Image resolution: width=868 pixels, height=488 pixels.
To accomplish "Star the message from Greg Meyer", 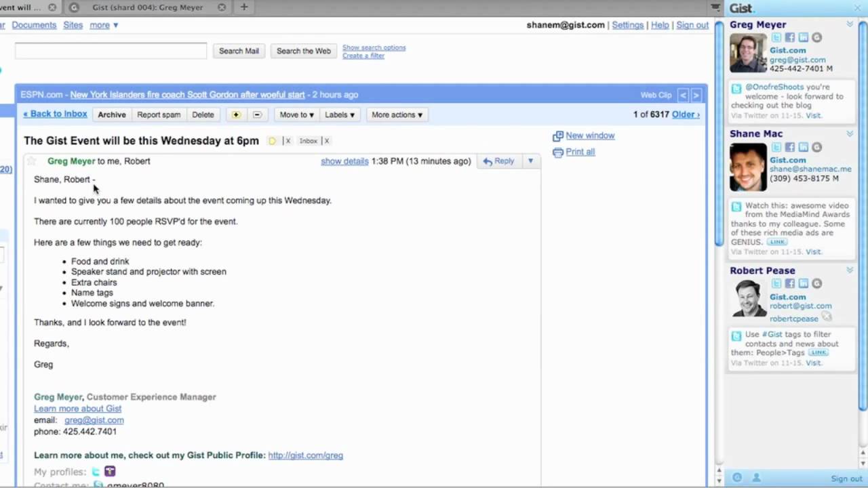I will tap(31, 161).
